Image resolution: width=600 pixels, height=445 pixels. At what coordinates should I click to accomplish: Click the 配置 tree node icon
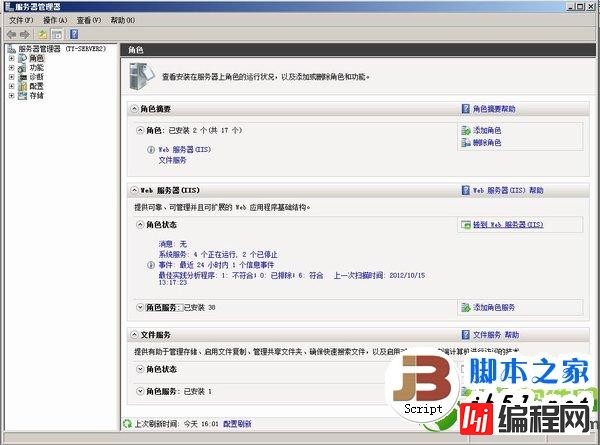23,86
